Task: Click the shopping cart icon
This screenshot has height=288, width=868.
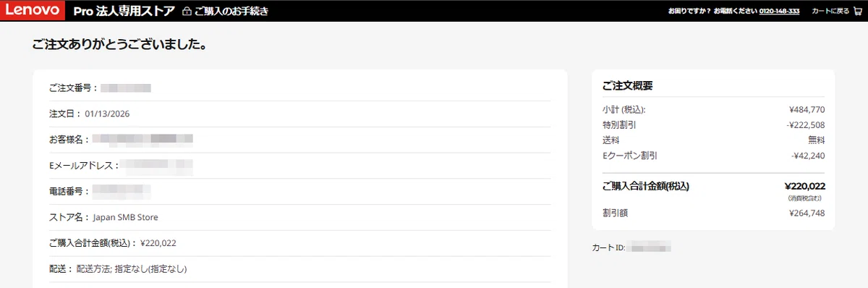Action: point(857,11)
